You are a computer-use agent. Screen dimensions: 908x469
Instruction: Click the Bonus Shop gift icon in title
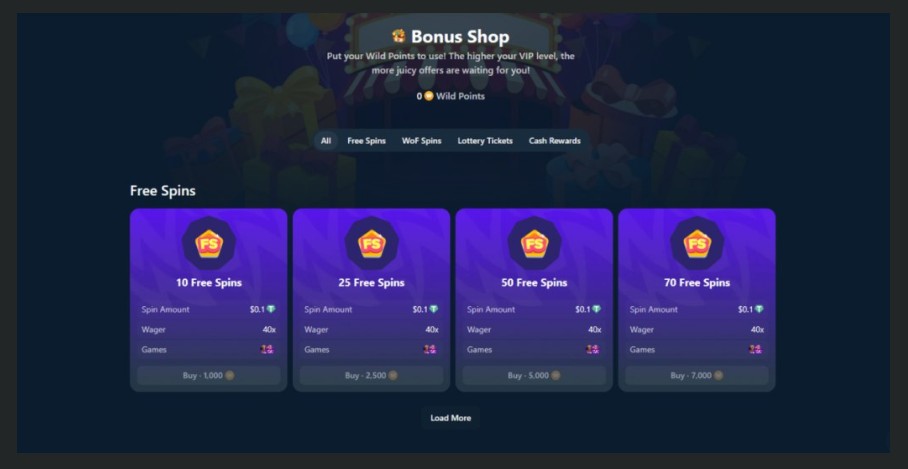coord(398,36)
